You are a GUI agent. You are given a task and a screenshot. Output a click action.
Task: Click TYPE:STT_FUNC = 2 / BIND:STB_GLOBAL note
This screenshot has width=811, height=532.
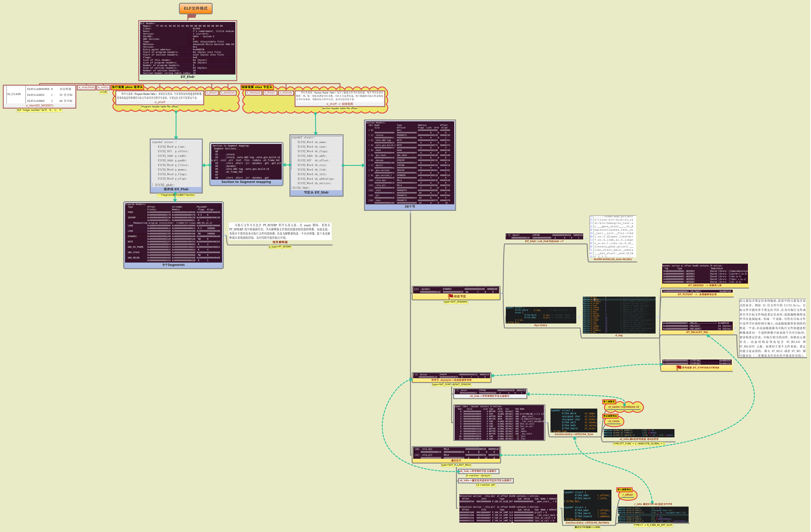tap(639, 444)
